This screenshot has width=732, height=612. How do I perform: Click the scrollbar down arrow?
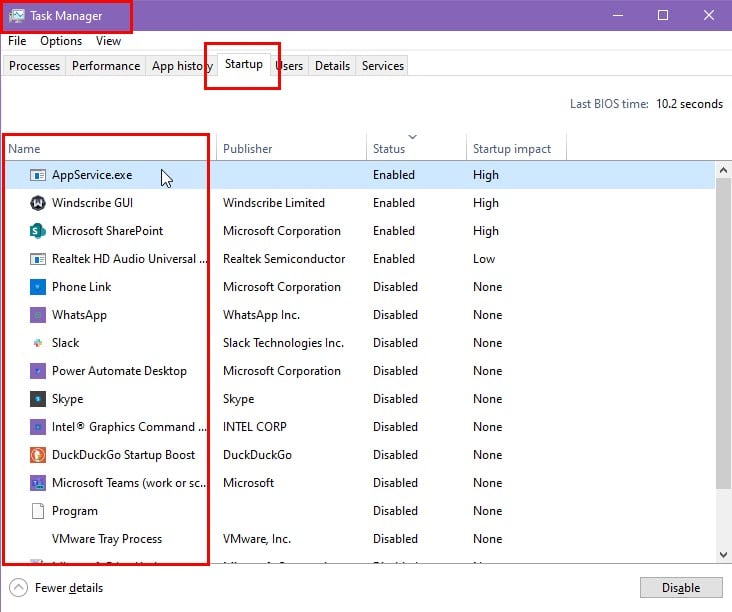724,554
